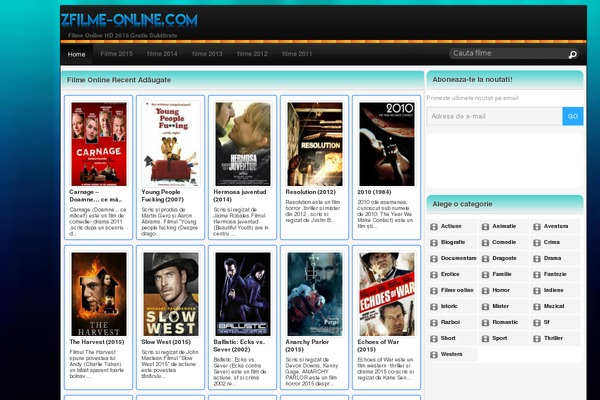Open Carnage – Doamne title link
600x400 pixels.
coord(96,196)
